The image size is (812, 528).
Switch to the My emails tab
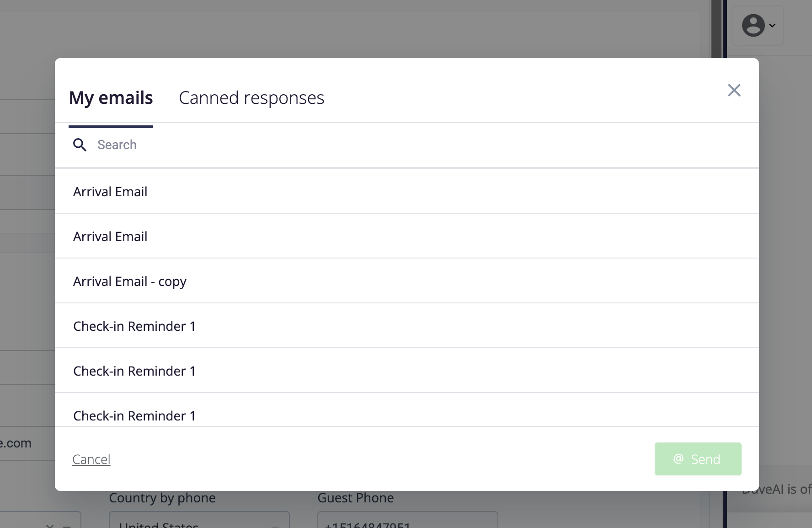pyautogui.click(x=111, y=98)
